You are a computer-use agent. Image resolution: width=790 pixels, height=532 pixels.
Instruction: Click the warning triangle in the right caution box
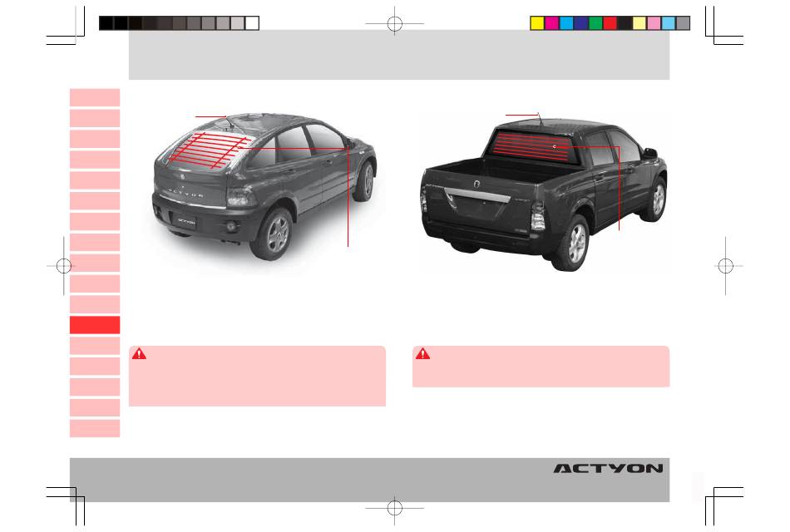422,353
